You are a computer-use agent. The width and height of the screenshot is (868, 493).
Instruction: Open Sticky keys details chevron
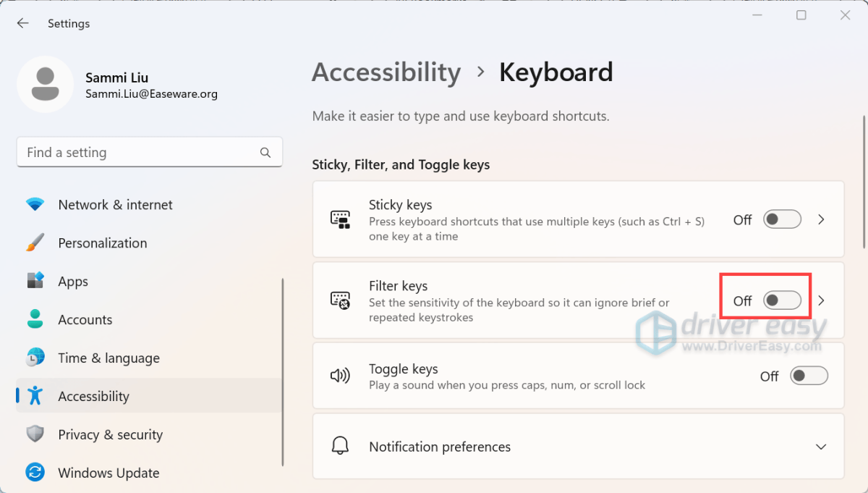(821, 219)
